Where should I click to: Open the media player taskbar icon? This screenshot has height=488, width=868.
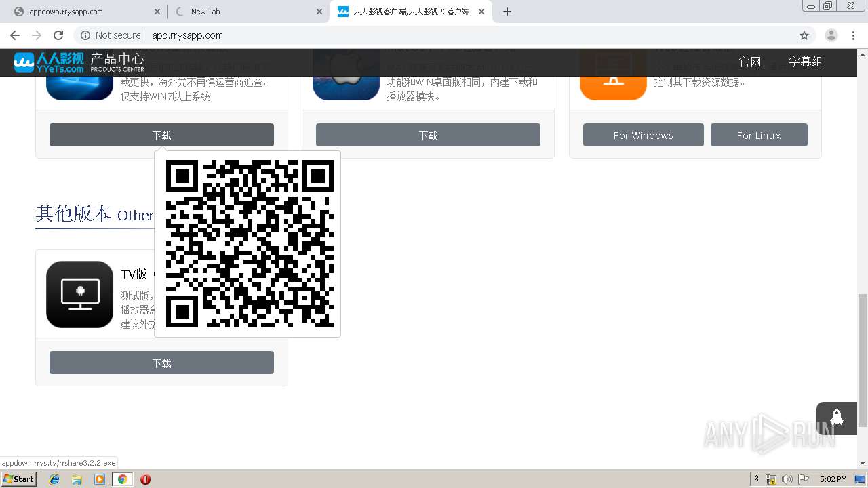point(100,479)
